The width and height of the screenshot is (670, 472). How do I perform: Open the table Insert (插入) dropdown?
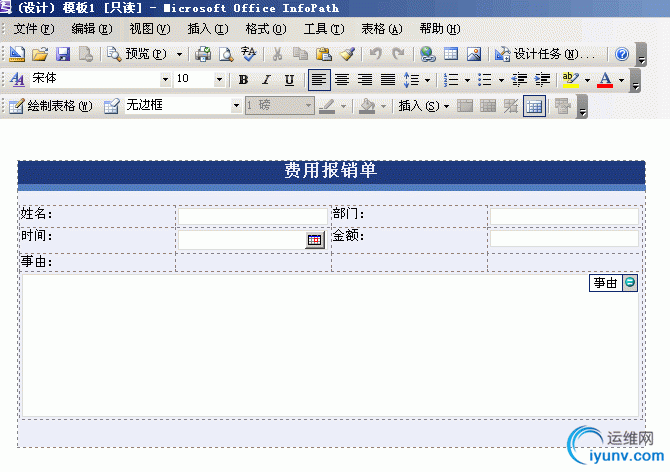(423, 106)
